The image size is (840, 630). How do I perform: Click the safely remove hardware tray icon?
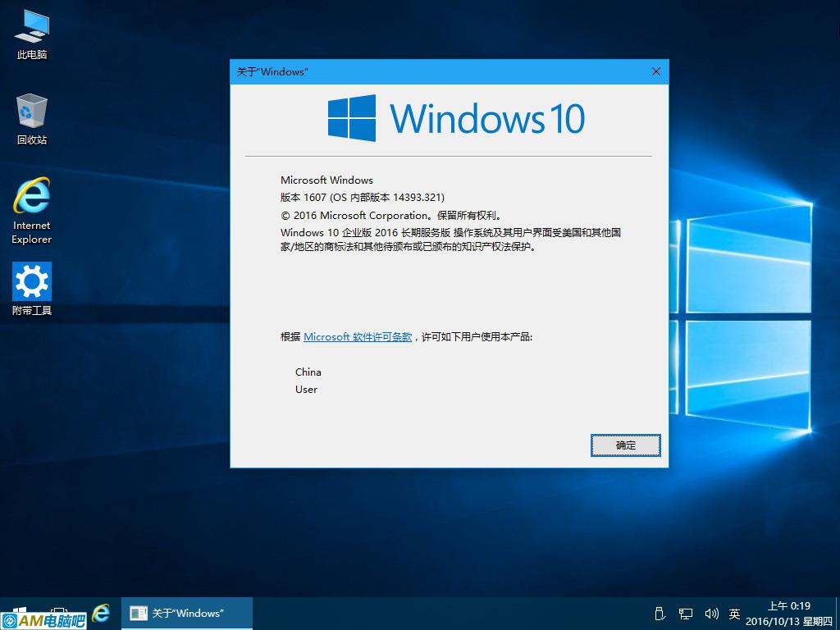click(660, 614)
